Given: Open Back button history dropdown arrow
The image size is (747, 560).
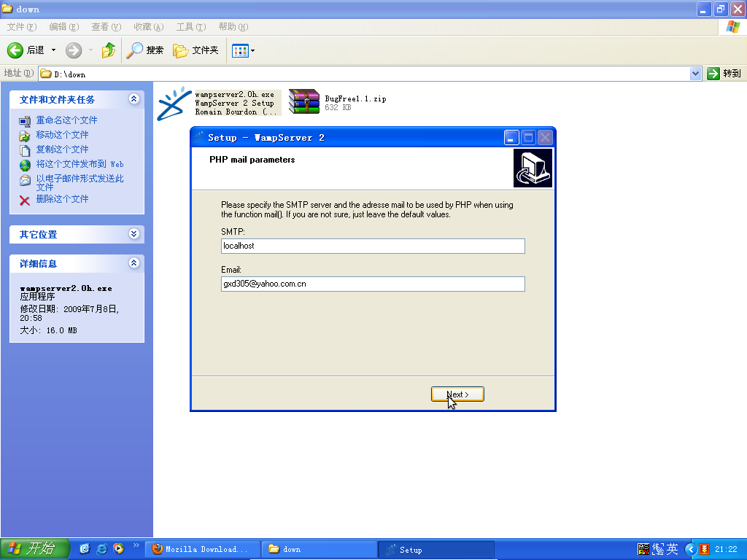Looking at the screenshot, I should (53, 50).
